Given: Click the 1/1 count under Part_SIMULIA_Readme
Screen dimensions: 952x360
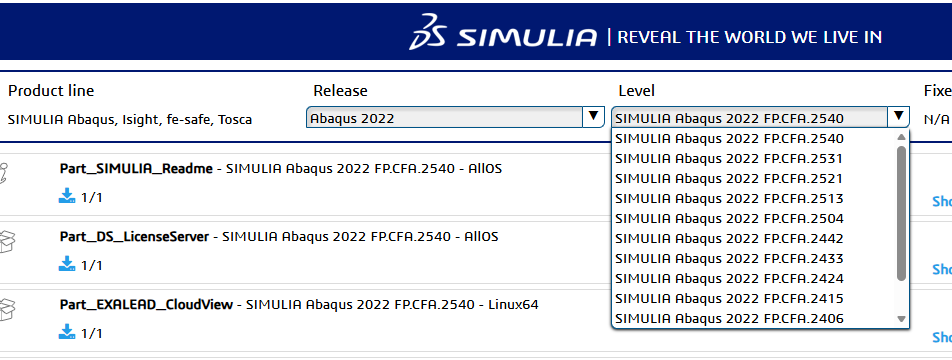Looking at the screenshot, I should (x=92, y=197).
